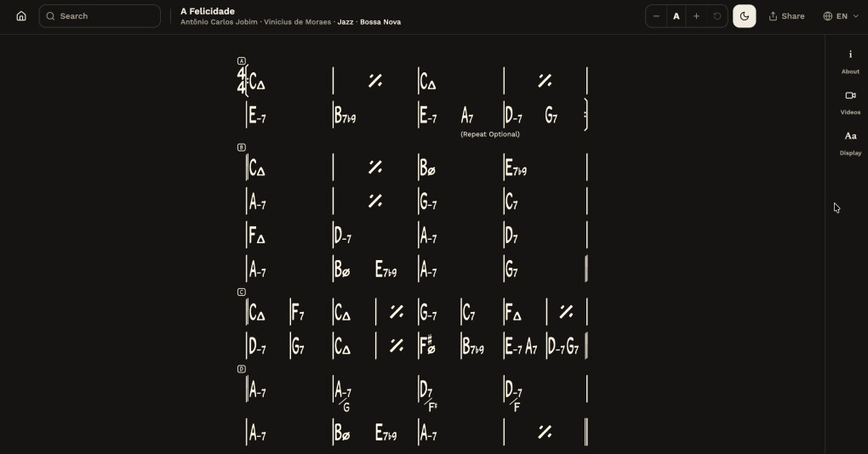Select section marker C
Viewport: 868px width, 454px height.
(x=242, y=292)
